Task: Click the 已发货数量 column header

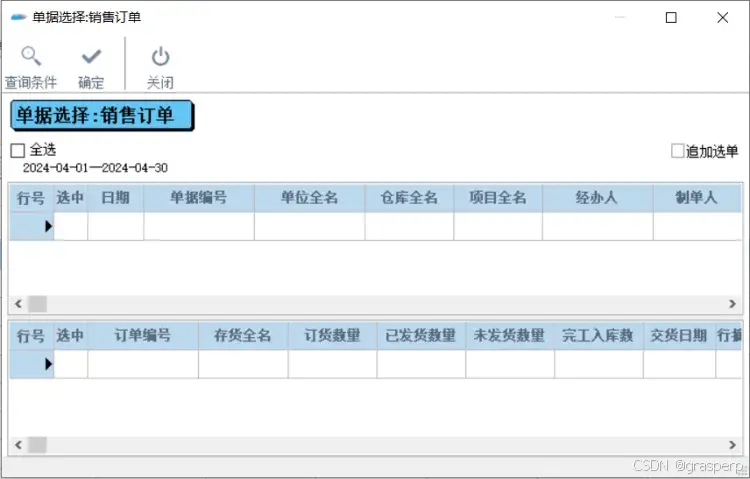Action: [x=421, y=335]
